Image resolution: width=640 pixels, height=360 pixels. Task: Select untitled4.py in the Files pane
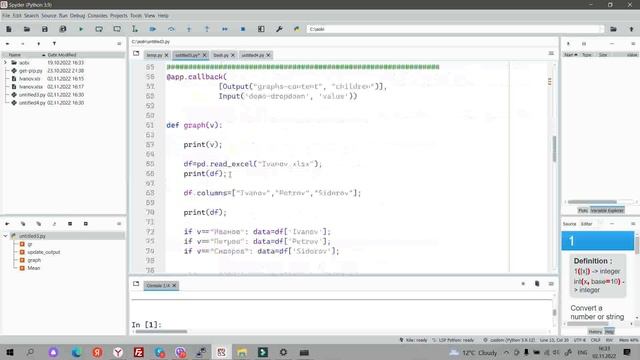tap(32, 103)
